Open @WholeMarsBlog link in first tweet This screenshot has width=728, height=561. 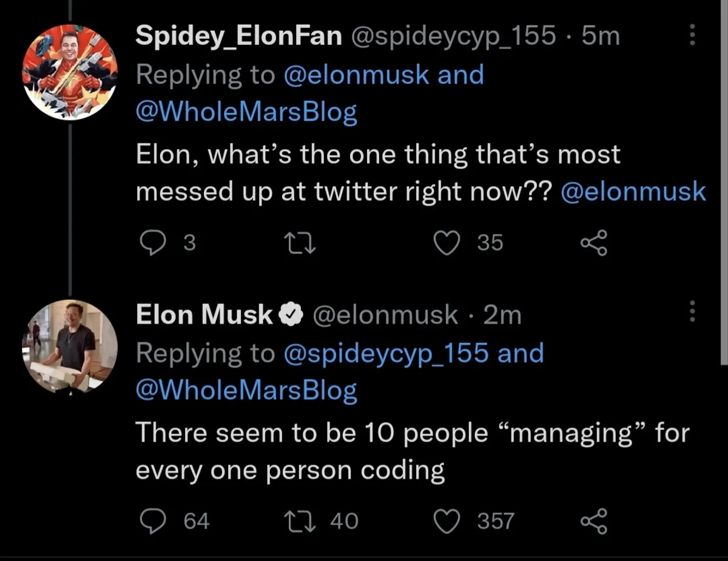(x=246, y=112)
